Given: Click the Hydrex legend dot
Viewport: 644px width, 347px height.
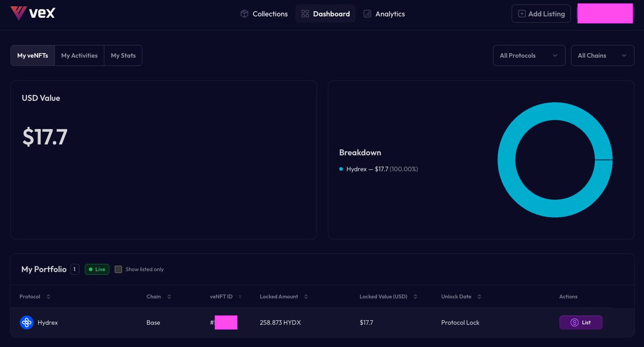Looking at the screenshot, I should click(341, 169).
